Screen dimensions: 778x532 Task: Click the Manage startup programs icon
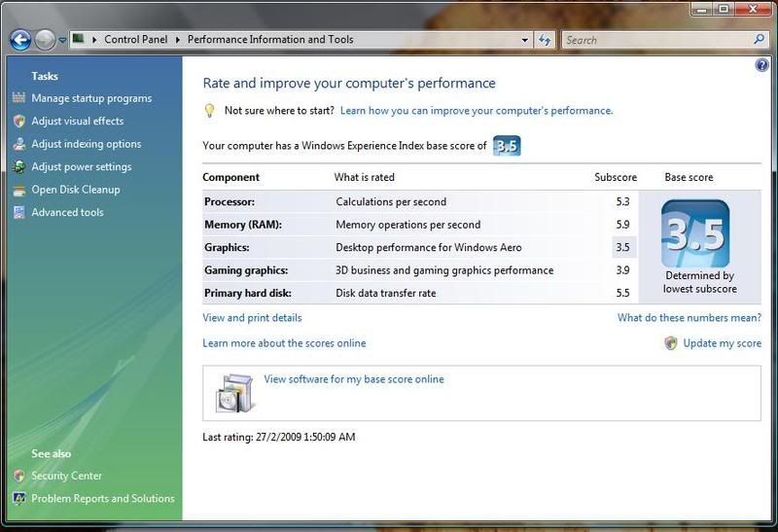pyautogui.click(x=18, y=98)
